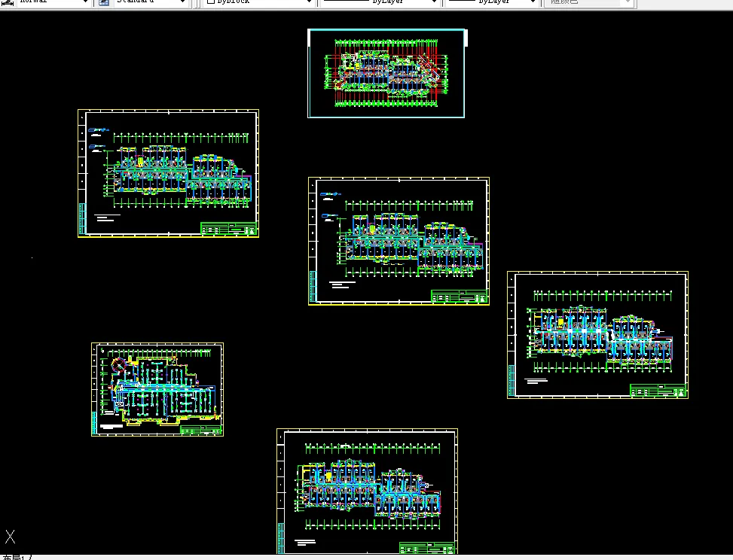Click the title block of upper-left sheet
The image size is (733, 560).
click(228, 228)
